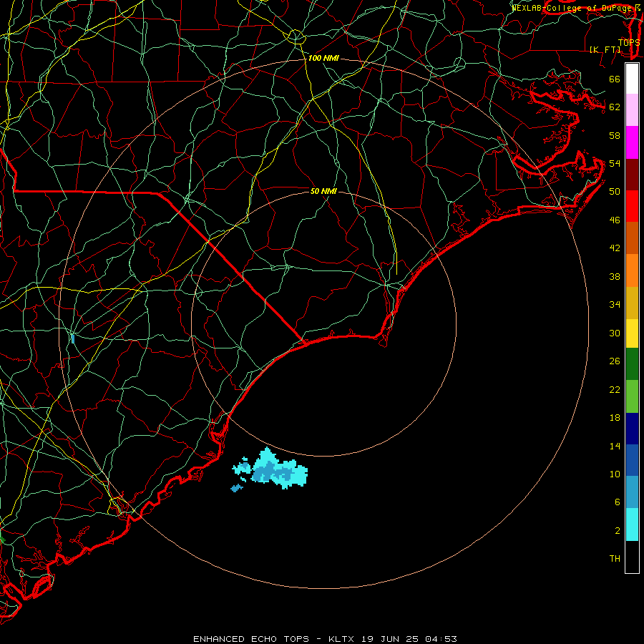Click the 50 NMI range ring label

coord(323,191)
